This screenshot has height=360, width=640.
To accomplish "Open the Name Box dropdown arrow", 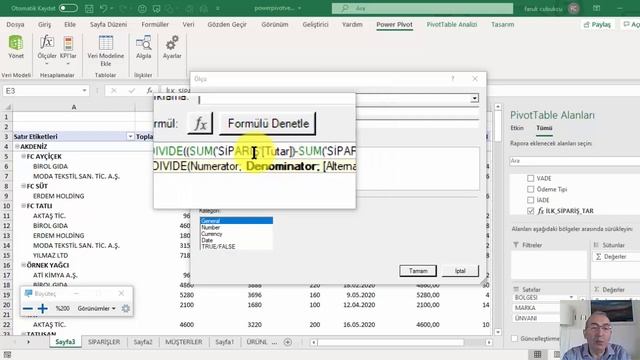I will click(84, 91).
